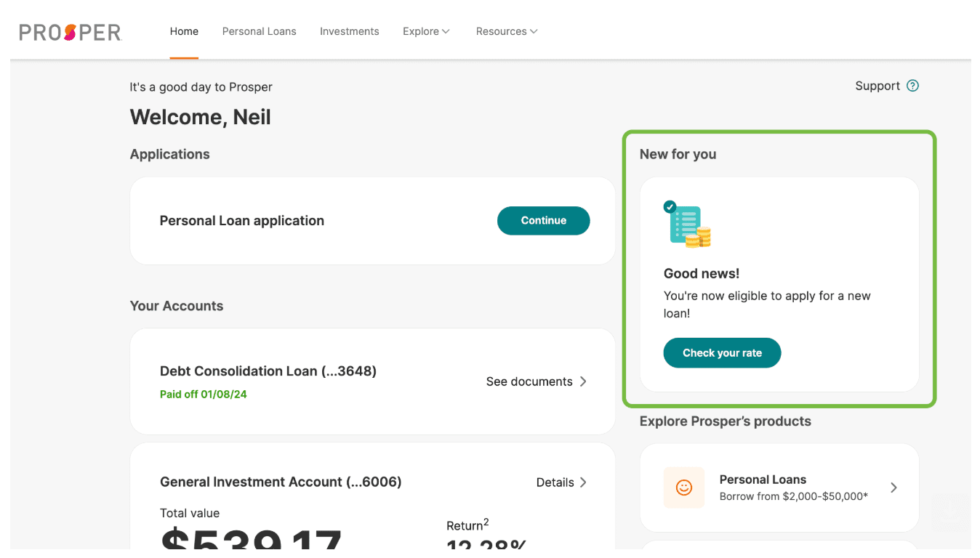
Task: Click the Support question mark icon
Action: tap(913, 86)
